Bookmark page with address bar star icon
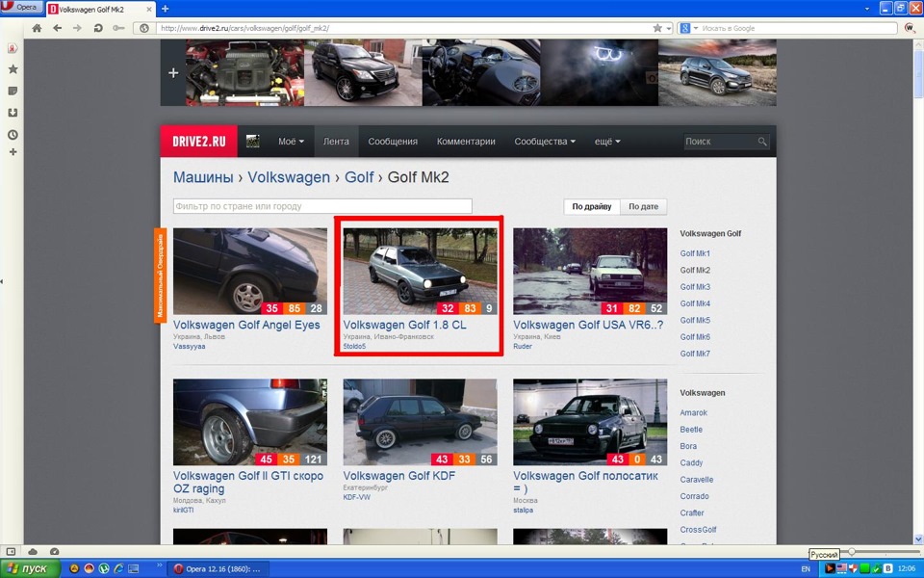Viewport: 924px width, 578px height. click(x=657, y=28)
